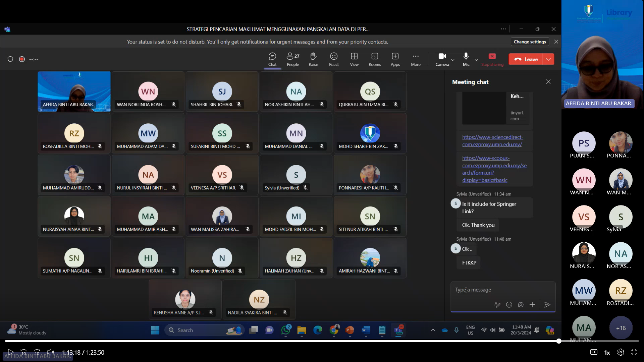Open the emoji picker in chat
644x362 pixels.
509,305
